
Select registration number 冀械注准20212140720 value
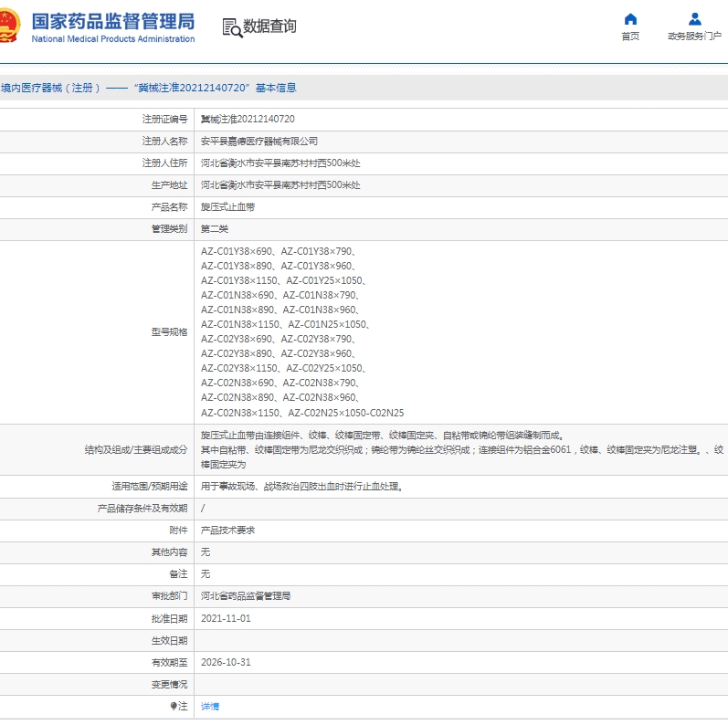tap(248, 120)
